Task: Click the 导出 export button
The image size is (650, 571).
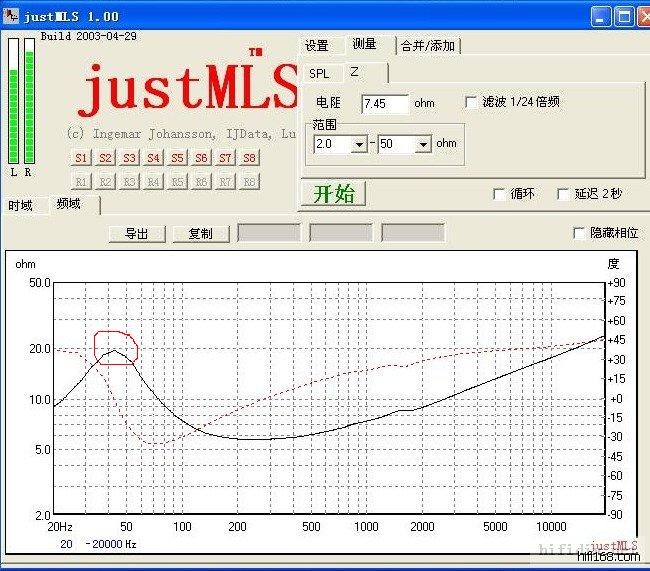Action: click(137, 233)
